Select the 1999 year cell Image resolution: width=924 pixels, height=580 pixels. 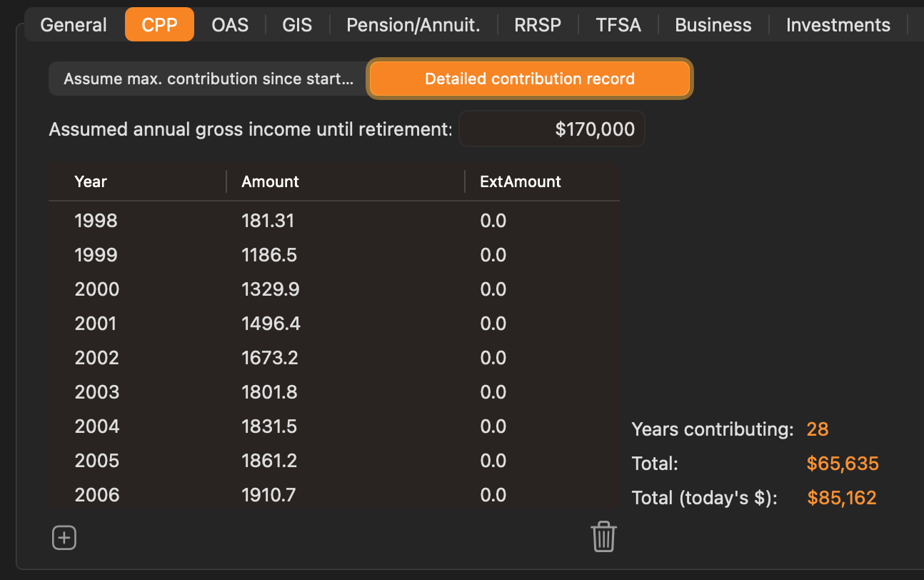click(96, 255)
